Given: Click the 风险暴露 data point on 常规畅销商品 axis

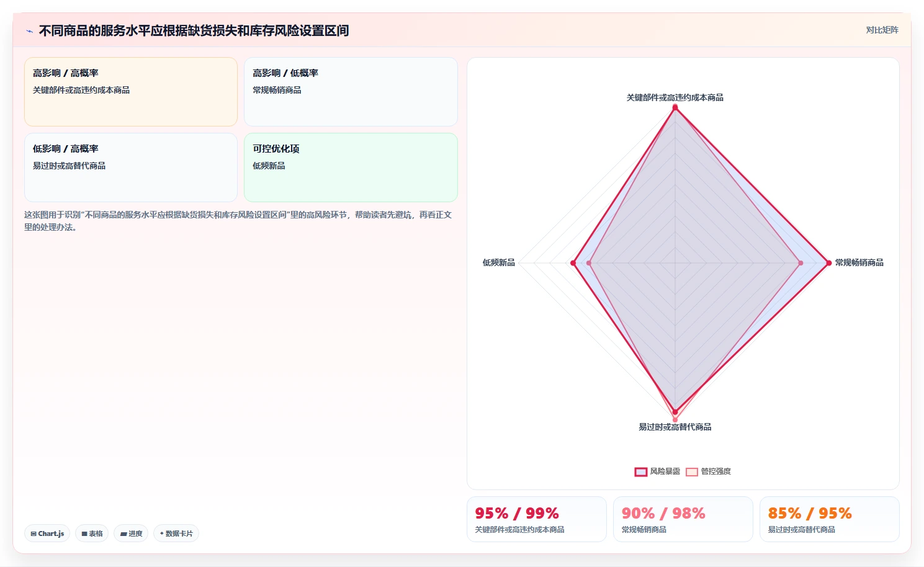Looking at the screenshot, I should click(828, 263).
